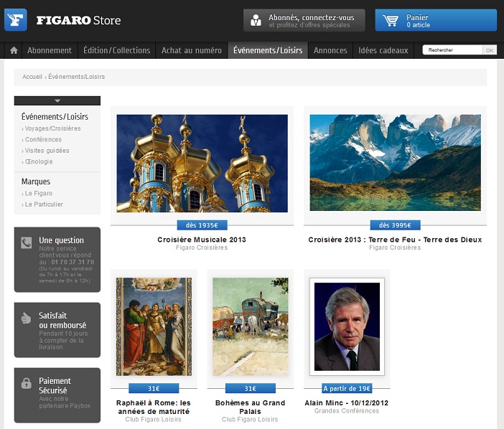Click the dès 3995€ price tag
Image resolution: width=504 pixels, height=429 pixels.
[396, 225]
